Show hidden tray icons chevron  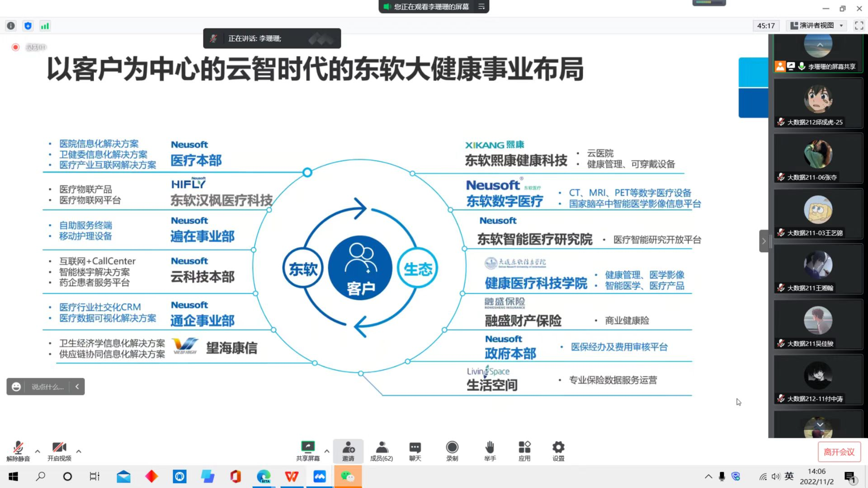pyautogui.click(x=708, y=476)
